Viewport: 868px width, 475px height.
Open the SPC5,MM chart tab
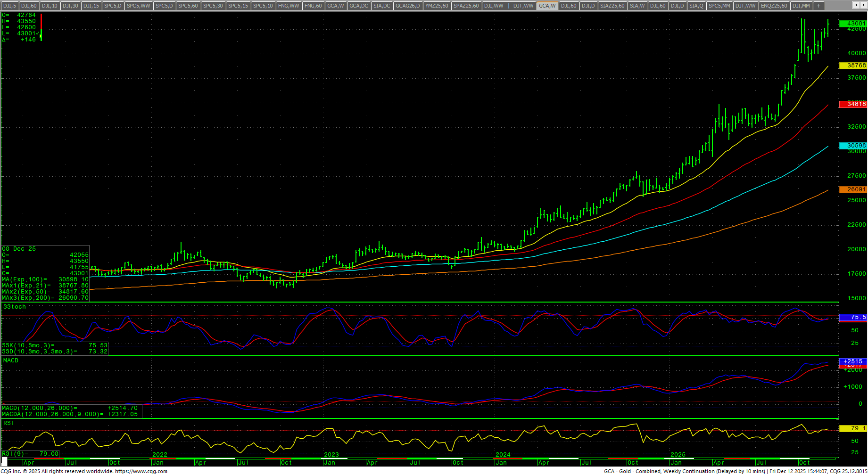coord(719,6)
